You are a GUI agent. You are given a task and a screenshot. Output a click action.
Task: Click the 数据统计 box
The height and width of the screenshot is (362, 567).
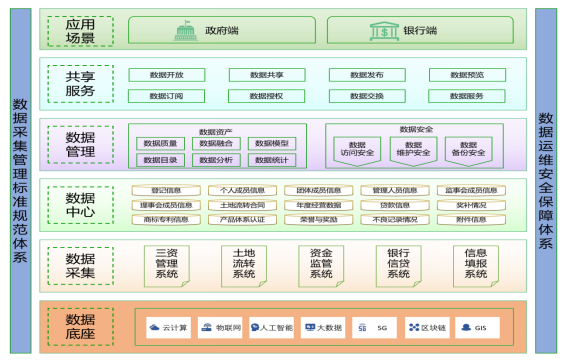point(272,160)
